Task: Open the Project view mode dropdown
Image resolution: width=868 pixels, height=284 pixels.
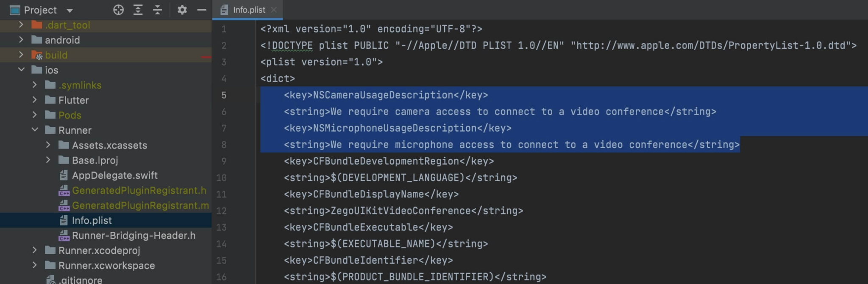Action: (x=70, y=10)
